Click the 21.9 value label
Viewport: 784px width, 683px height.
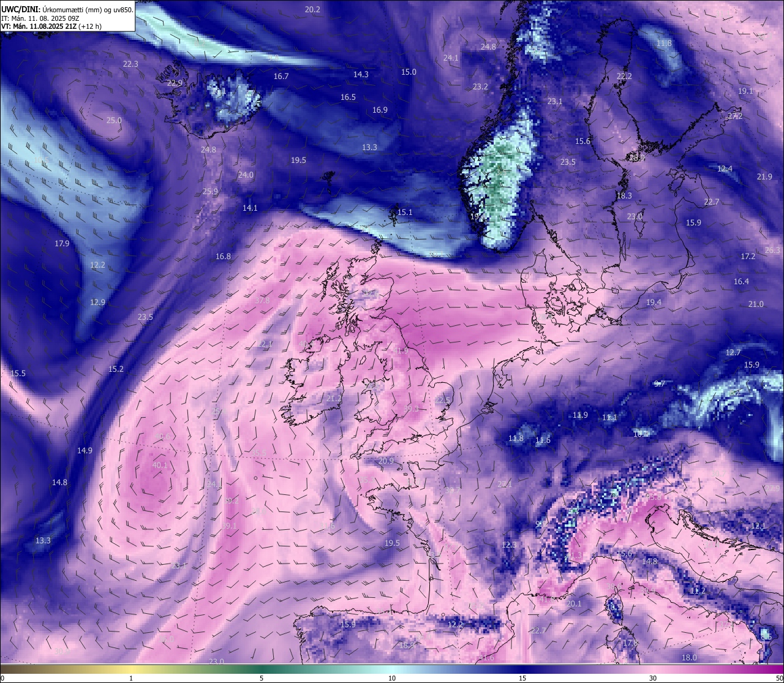point(764,177)
